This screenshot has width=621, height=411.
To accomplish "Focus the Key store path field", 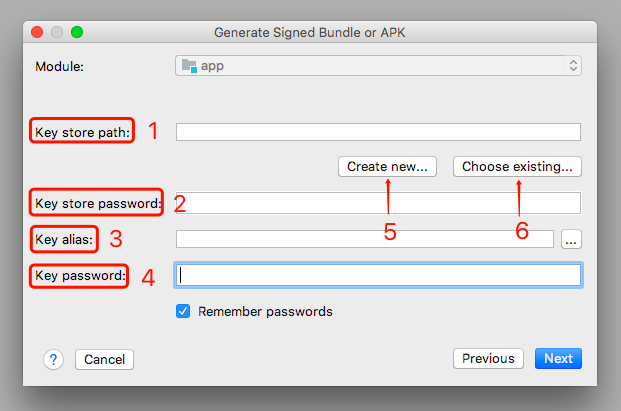I will point(378,132).
